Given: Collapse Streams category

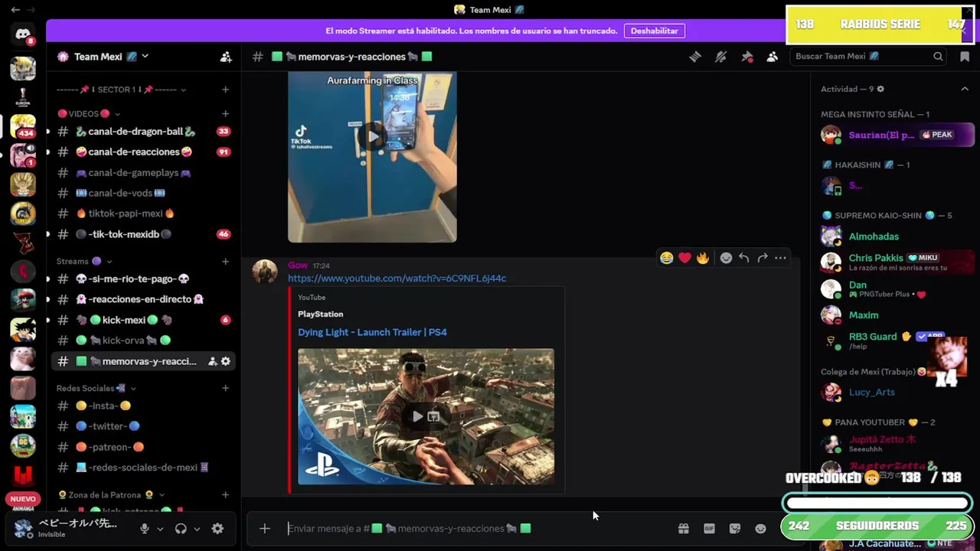Looking at the screenshot, I should (x=84, y=262).
